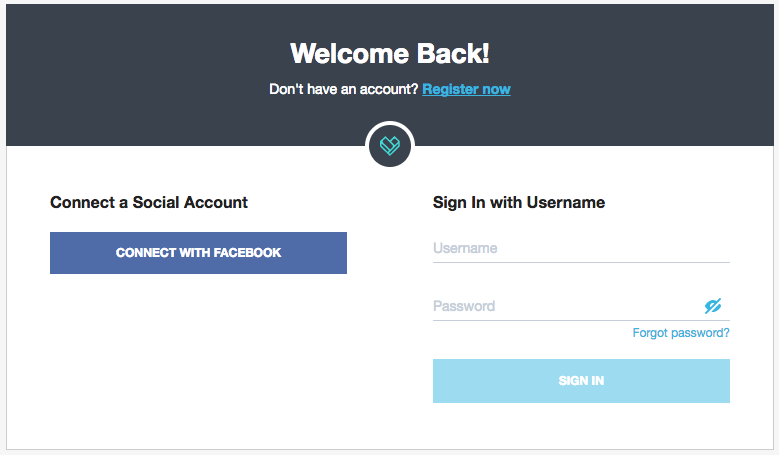Image resolution: width=779 pixels, height=455 pixels.
Task: Place cursor in the Username text box
Action: pyautogui.click(x=580, y=248)
